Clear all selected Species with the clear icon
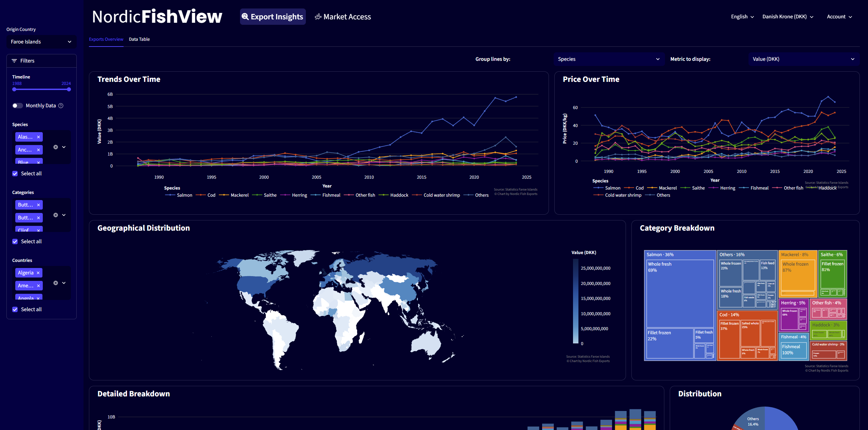The width and height of the screenshot is (868, 430). (x=56, y=147)
